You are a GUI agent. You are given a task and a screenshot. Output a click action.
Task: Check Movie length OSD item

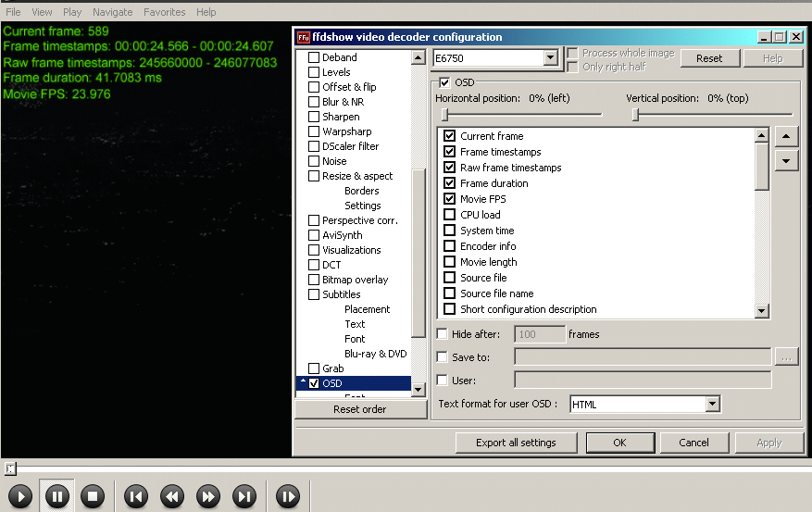(x=449, y=261)
